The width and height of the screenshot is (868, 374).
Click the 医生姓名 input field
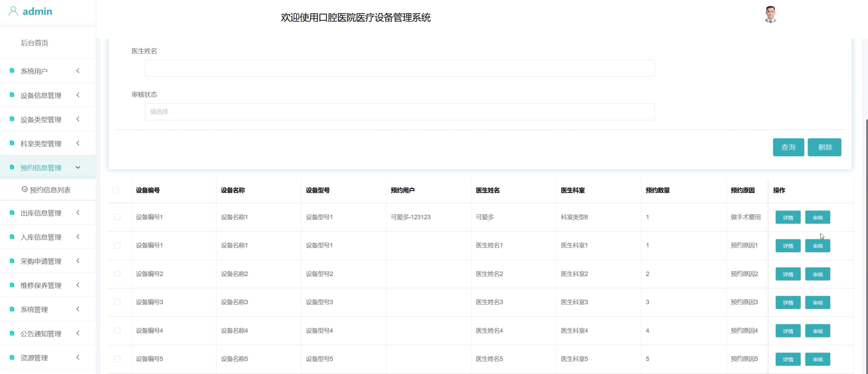400,68
